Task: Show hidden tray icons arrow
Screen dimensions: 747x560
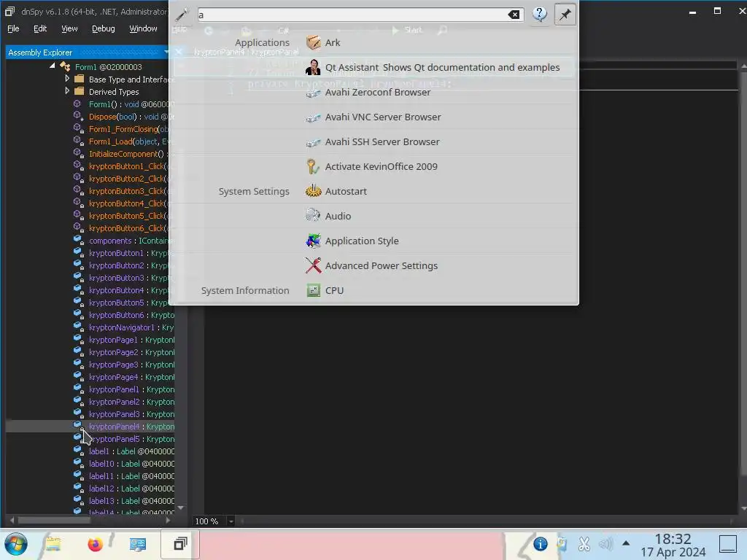Action: 626,543
